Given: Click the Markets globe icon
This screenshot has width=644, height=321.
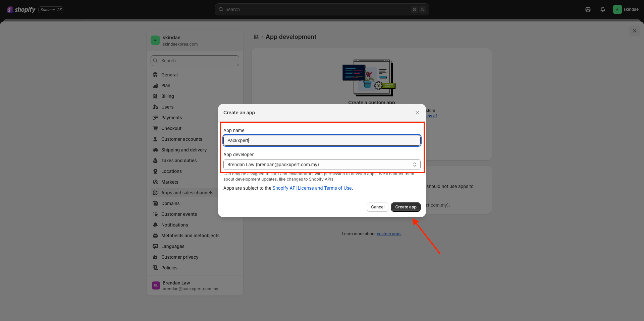Looking at the screenshot, I should tap(155, 182).
